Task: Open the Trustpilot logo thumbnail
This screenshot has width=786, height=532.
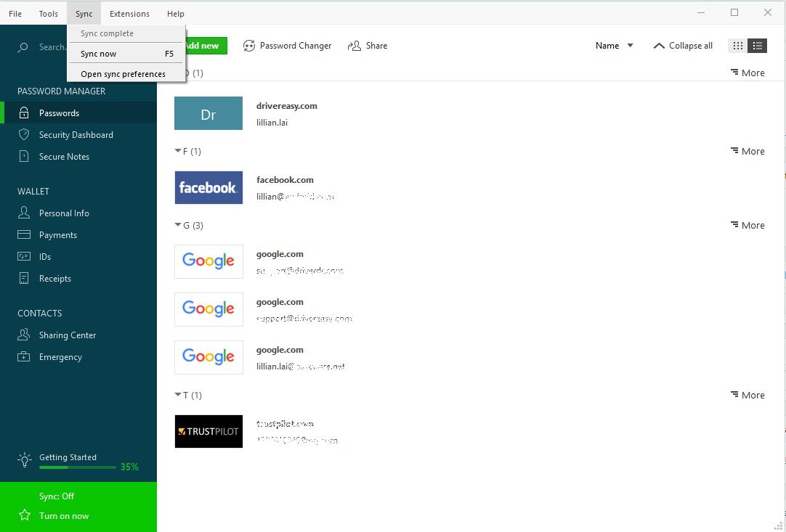Action: click(x=208, y=431)
